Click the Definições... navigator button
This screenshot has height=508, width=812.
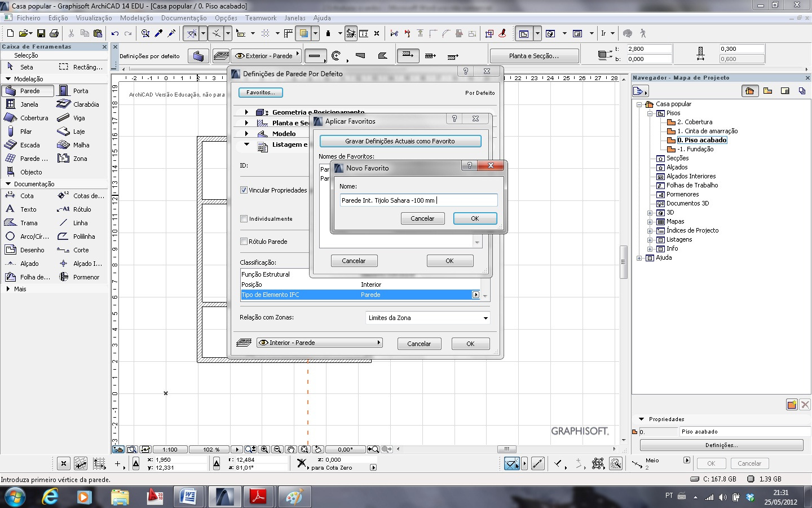(721, 445)
